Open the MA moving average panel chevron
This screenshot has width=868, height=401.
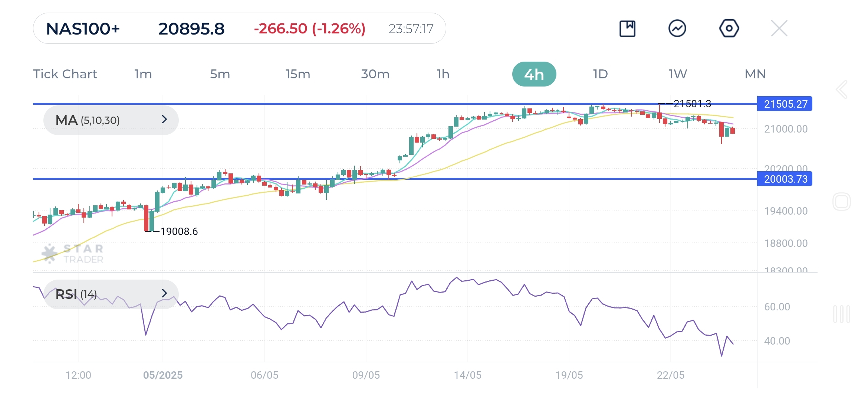coord(166,120)
